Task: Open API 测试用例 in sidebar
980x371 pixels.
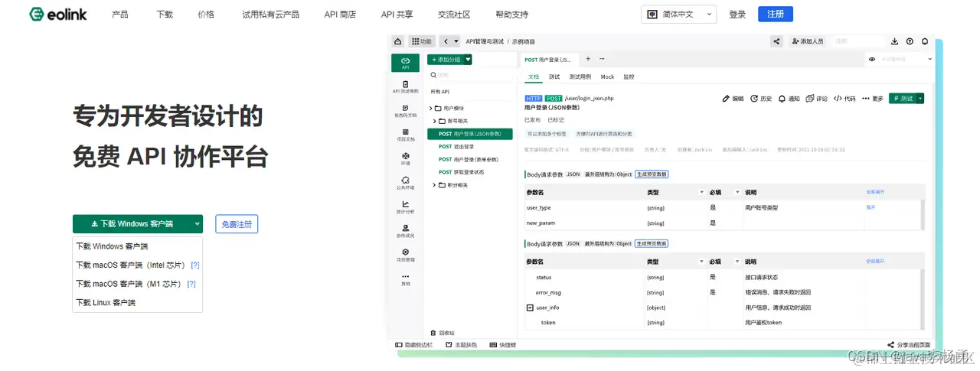Action: pos(405,86)
